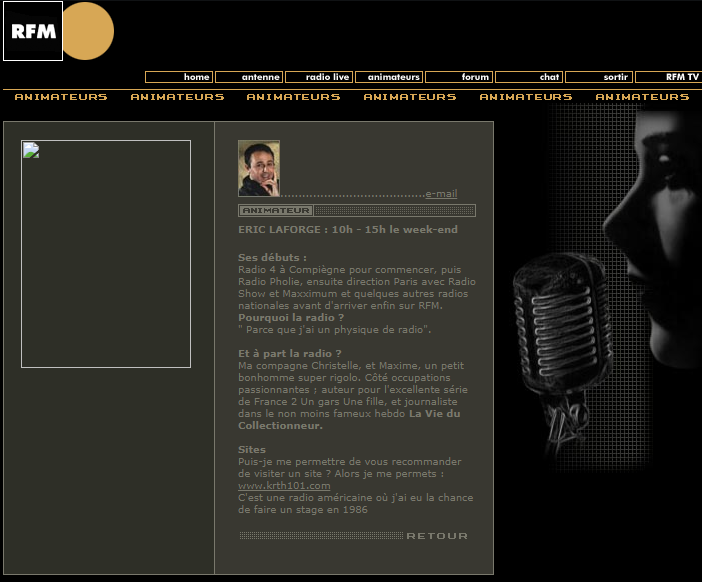Go to the antenne section
The height and width of the screenshot is (582, 702).
[x=249, y=77]
